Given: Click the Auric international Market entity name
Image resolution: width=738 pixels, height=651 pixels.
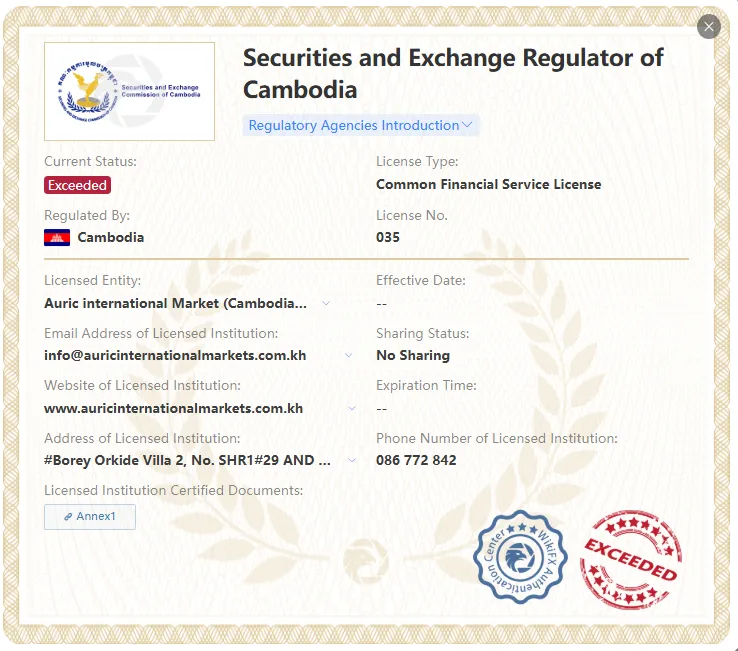Looking at the screenshot, I should point(176,303).
